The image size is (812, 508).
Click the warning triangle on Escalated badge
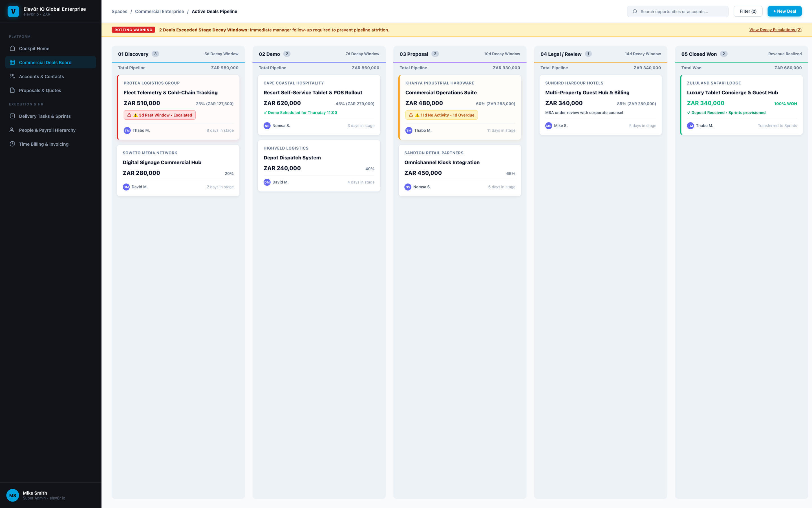(x=129, y=115)
